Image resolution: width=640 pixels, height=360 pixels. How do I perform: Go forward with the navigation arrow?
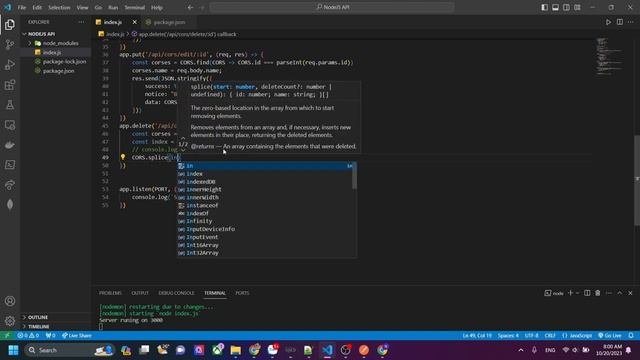[x=202, y=7]
